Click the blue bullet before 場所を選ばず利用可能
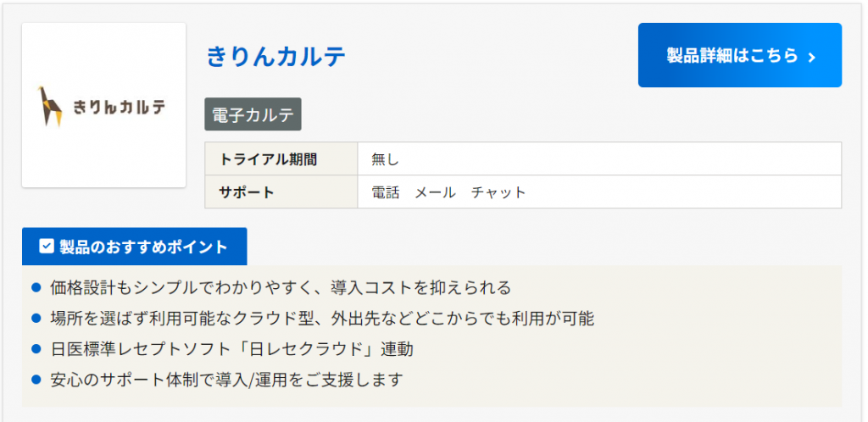868x422 pixels. (36, 319)
